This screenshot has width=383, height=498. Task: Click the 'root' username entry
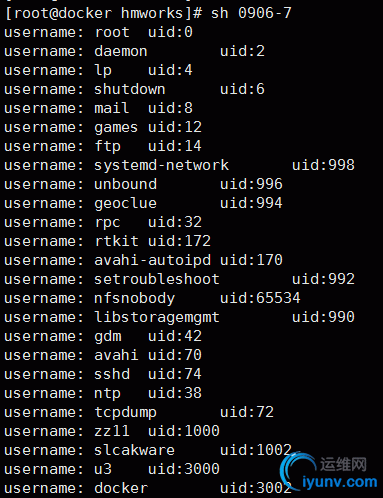(112, 32)
